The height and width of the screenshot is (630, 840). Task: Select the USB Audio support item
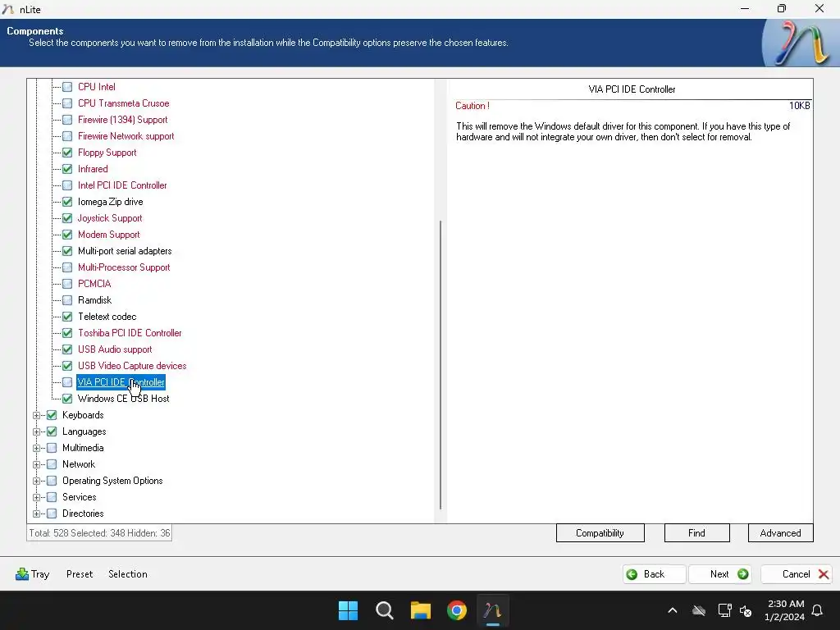(115, 349)
